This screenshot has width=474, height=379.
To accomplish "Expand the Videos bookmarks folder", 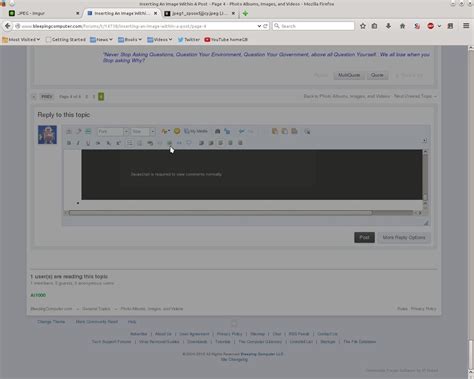I will 160,40.
